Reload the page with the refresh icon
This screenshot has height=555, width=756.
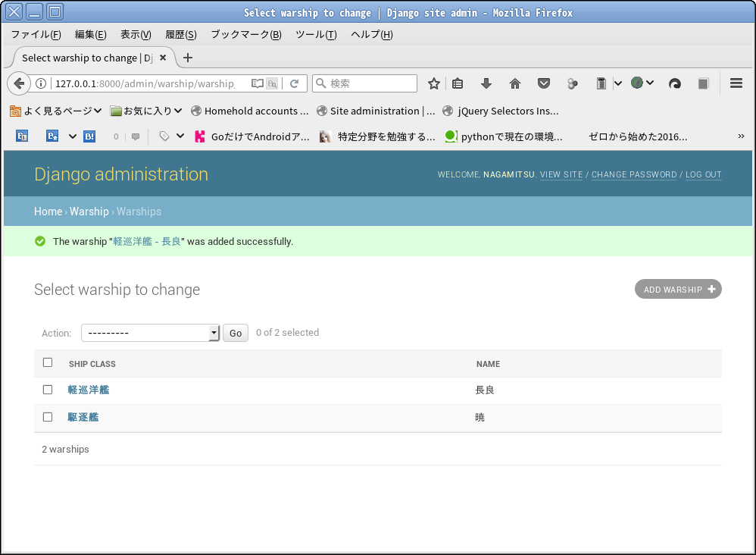[x=294, y=83]
